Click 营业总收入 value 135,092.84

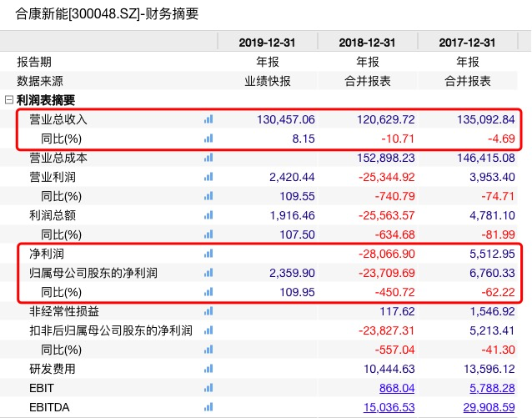coord(486,119)
